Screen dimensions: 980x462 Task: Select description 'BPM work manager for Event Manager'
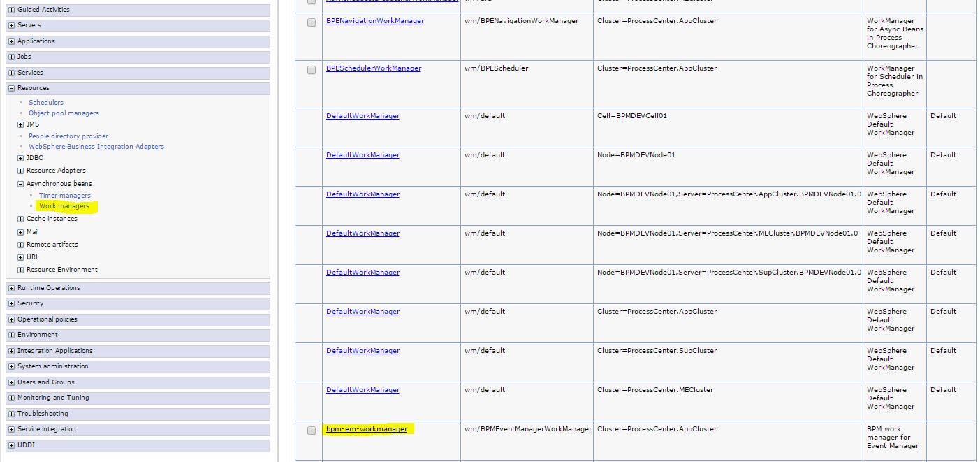click(893, 438)
